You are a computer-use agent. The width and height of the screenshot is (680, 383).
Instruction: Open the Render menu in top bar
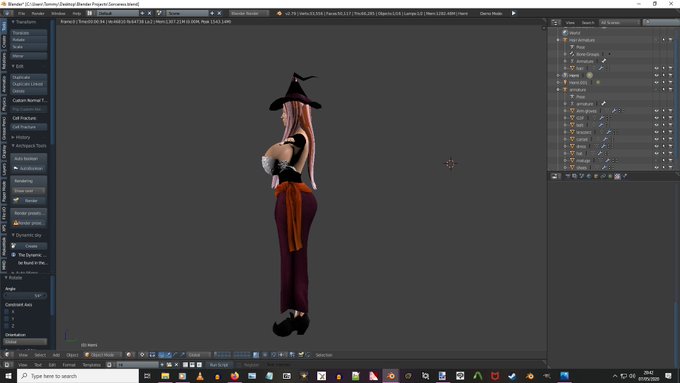pos(38,13)
